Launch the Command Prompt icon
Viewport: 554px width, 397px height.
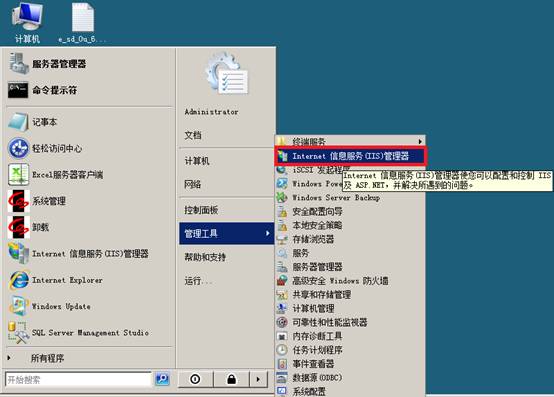point(18,90)
